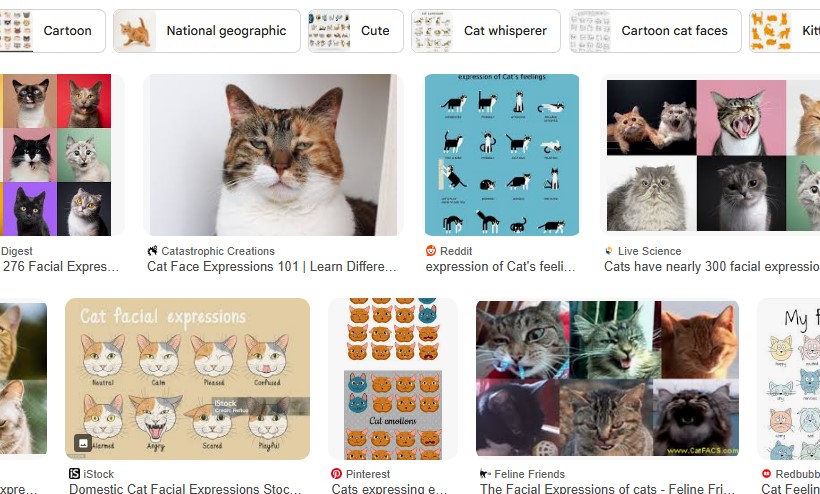Open the calico cat photo thumbnail

coord(274,155)
